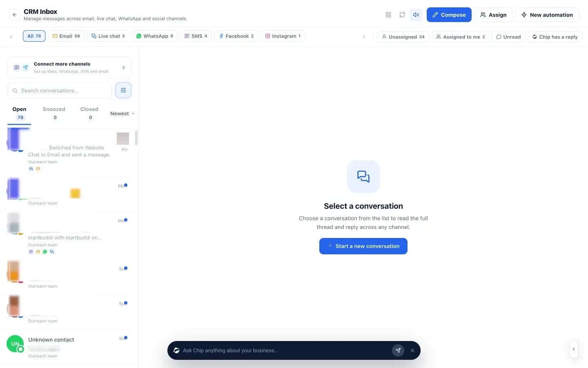Toggle Chip has a reply filter
Screen dimensions: 588x368
click(555, 37)
